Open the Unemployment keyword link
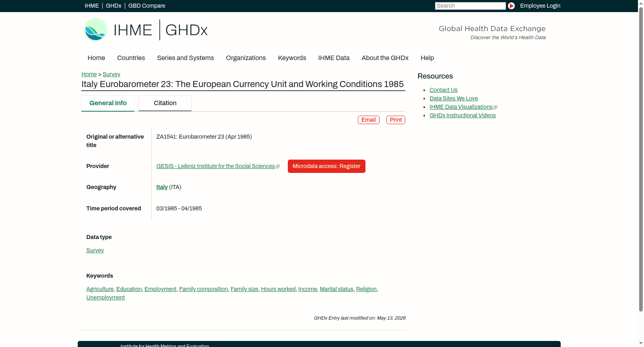This screenshot has height=347, width=644. tap(105, 297)
